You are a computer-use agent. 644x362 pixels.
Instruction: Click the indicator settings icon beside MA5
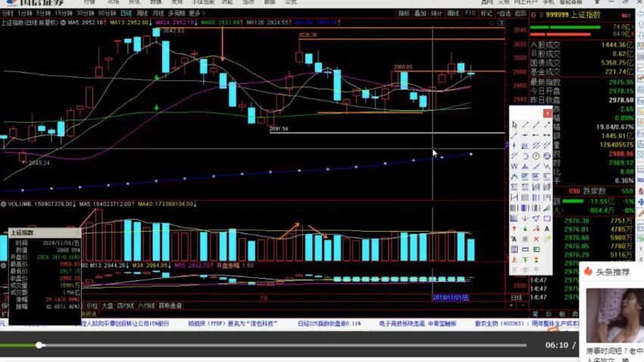click(63, 23)
